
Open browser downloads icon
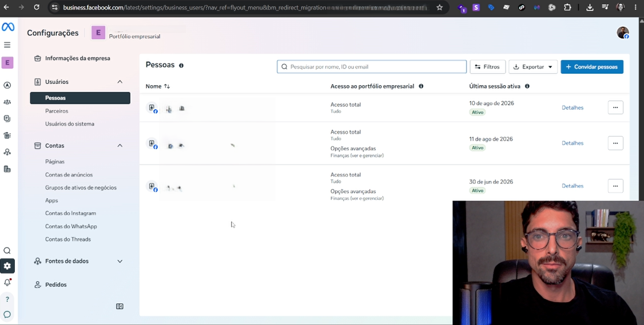point(590,7)
